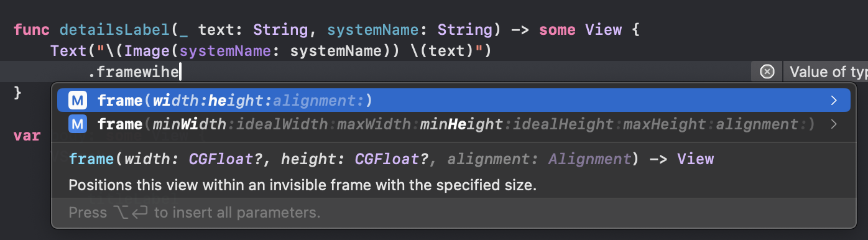
Task: Click the "Positions this view within an invisible frame" description
Action: click(x=302, y=185)
